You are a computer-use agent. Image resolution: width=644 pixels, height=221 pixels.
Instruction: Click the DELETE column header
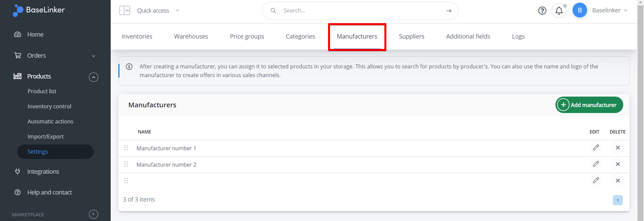pos(618,132)
